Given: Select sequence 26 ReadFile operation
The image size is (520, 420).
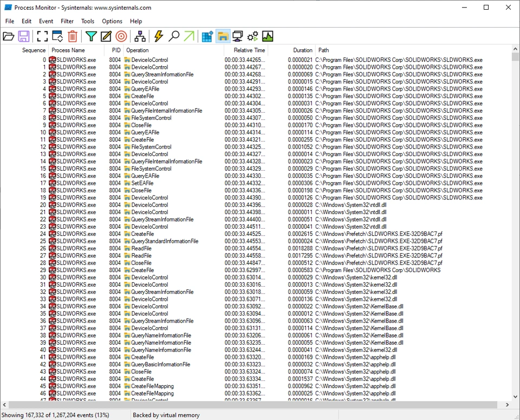Looking at the screenshot, I should pyautogui.click(x=141, y=249).
